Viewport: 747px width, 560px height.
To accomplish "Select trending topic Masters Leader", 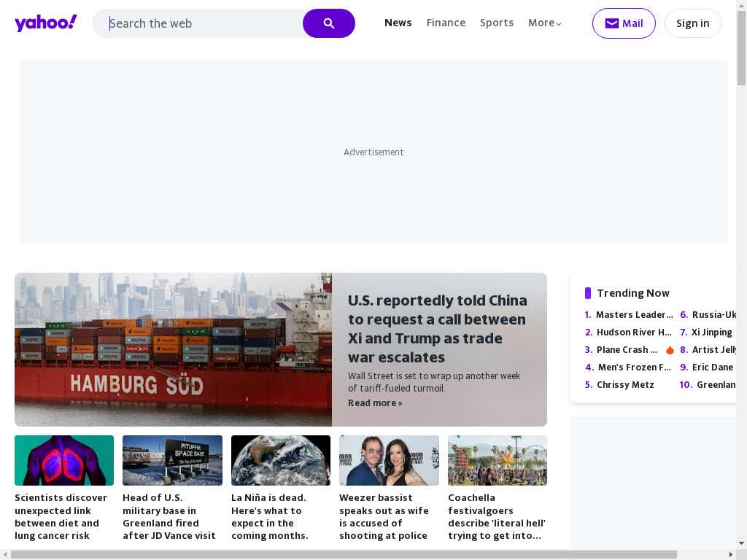I will (634, 315).
